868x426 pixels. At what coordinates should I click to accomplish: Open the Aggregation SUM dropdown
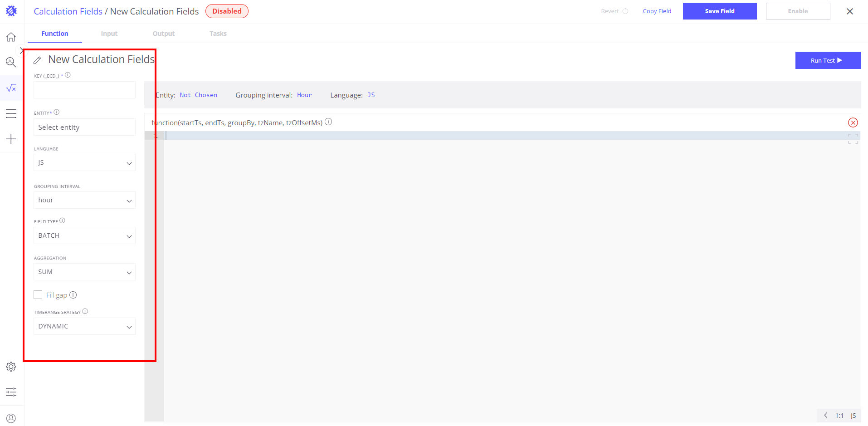coord(84,272)
